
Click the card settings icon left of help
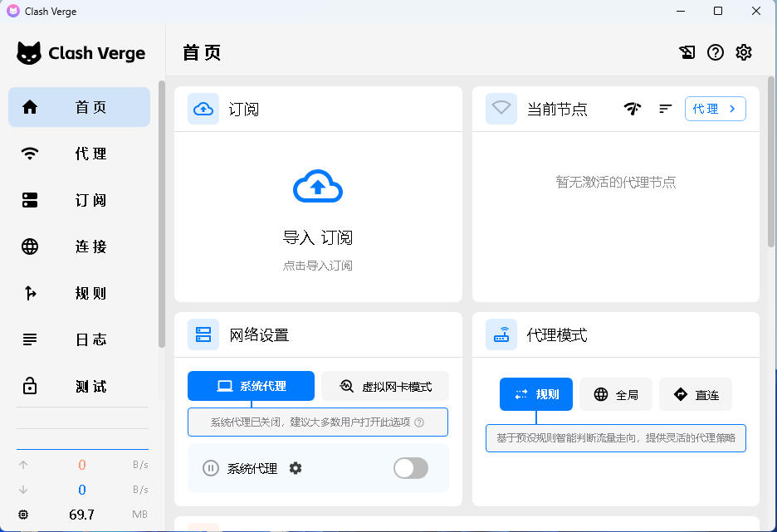[687, 52]
